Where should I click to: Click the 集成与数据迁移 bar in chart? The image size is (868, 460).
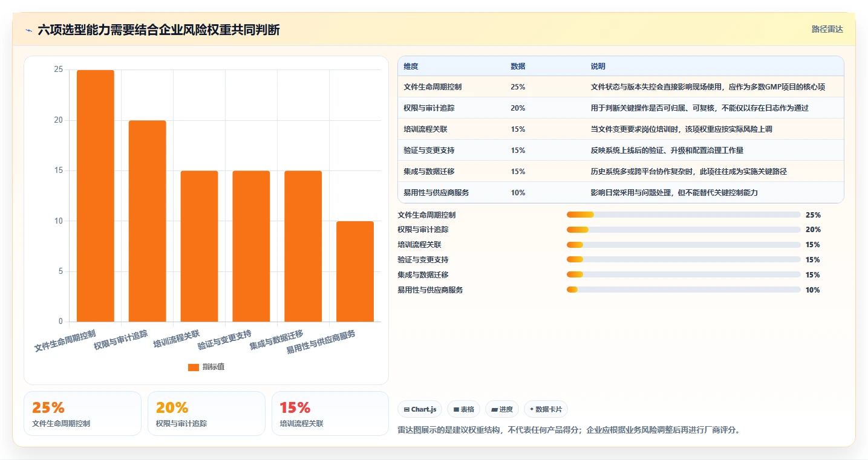tap(303, 246)
